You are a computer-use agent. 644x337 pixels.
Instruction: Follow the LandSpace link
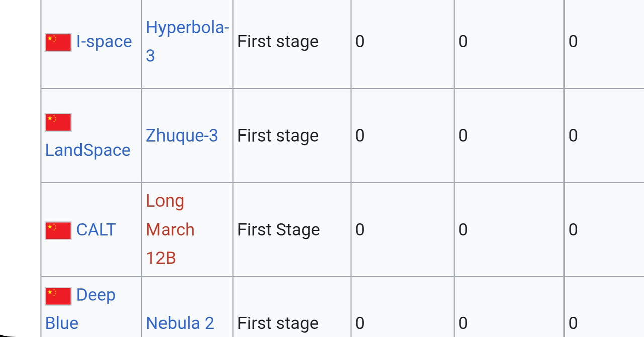coord(88,150)
